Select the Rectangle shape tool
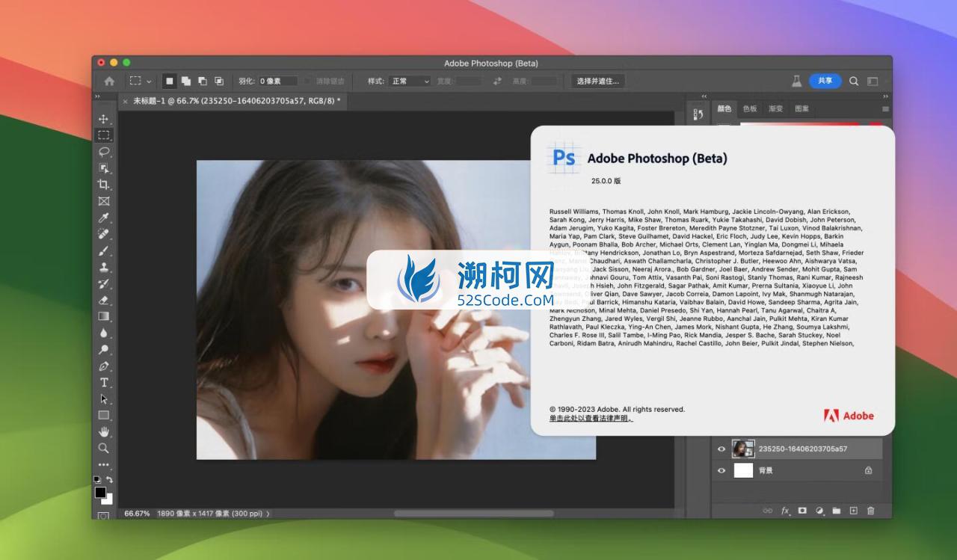Viewport: 957px width, 560px height. point(104,415)
